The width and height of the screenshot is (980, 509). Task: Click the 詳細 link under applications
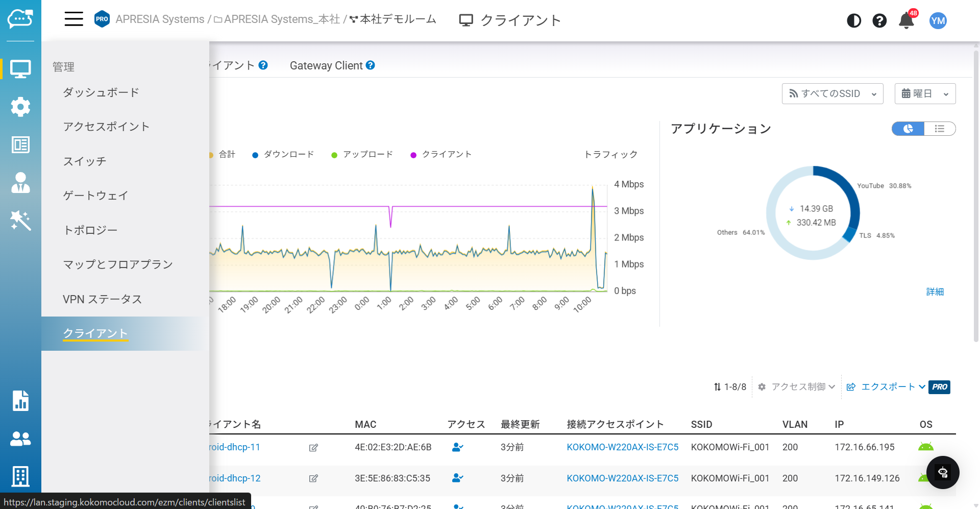[935, 292]
